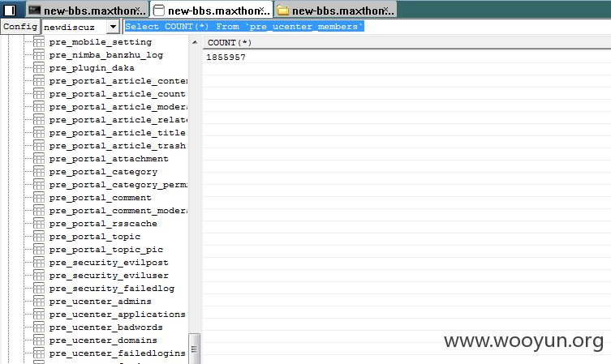Click table icon for pre_portal_article_count
This screenshot has height=364, width=611.
[39, 94]
